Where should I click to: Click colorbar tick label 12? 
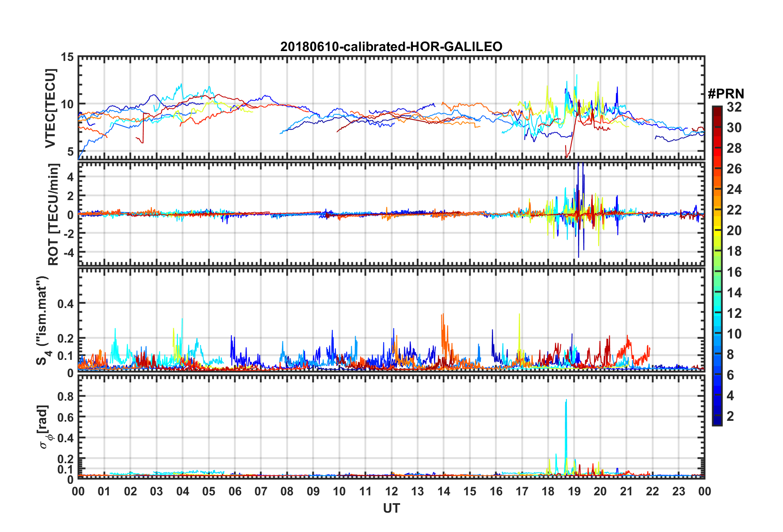click(x=734, y=313)
